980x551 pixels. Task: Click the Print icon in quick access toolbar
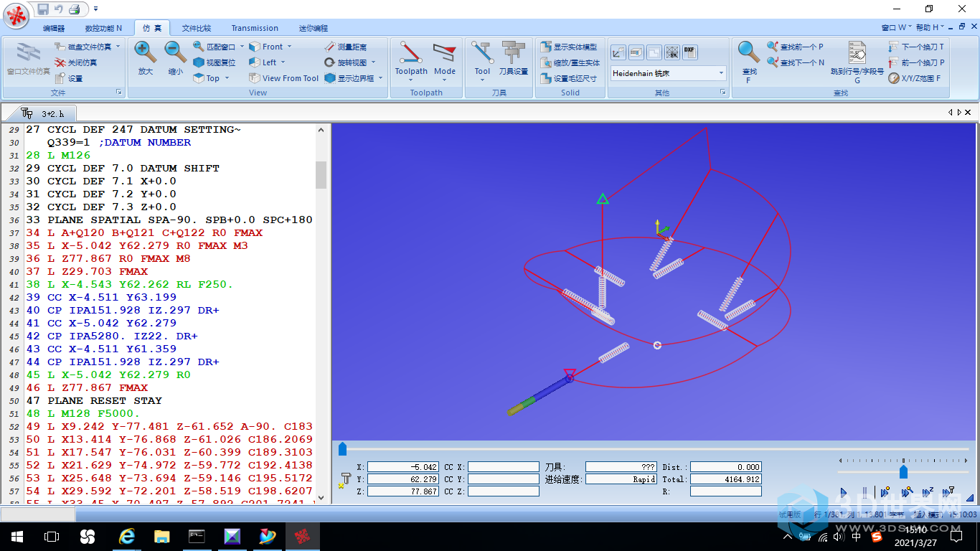click(x=75, y=9)
